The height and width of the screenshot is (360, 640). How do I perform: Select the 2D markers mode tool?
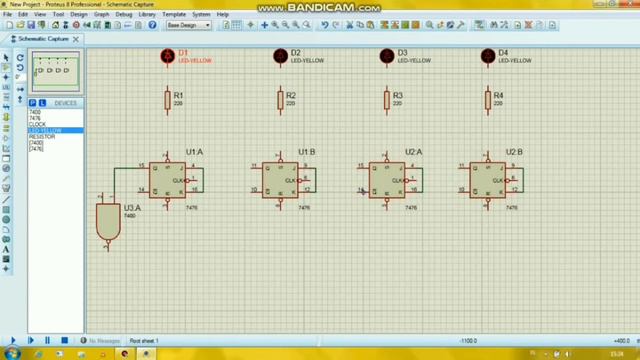coord(6,269)
